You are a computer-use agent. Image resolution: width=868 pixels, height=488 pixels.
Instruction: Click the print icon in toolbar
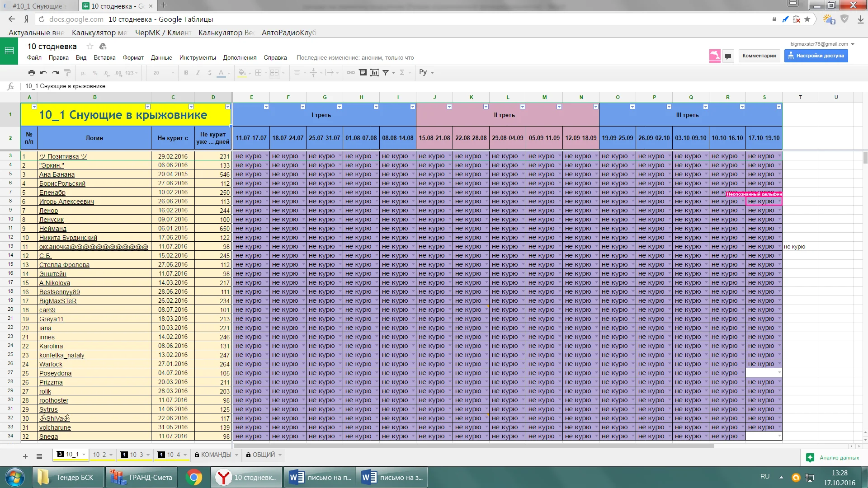pos(31,72)
